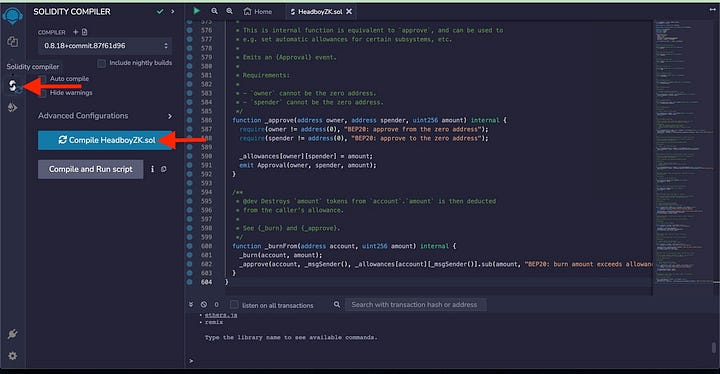Click the gutter marker on line 604
The height and width of the screenshot is (374, 720).
(x=190, y=282)
